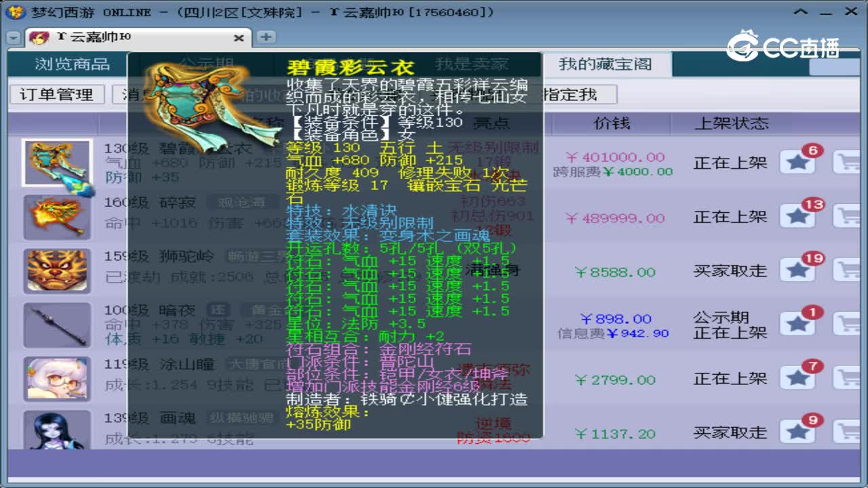Open the tab list dropdown arrow
Screen dimensions: 868x488
tap(13, 38)
